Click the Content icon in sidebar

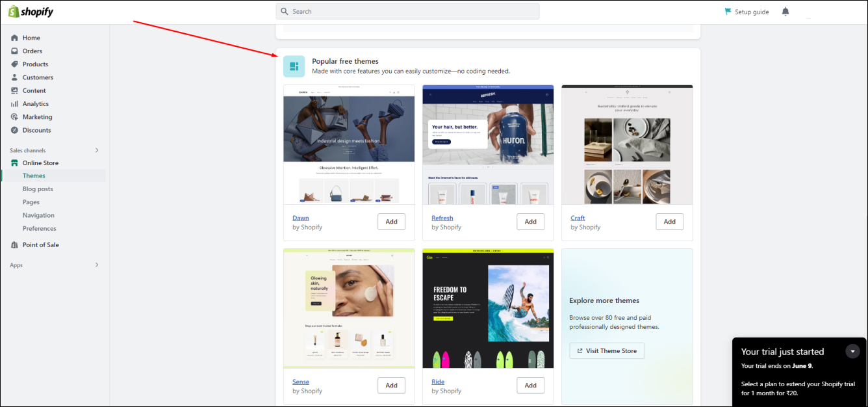pos(14,90)
